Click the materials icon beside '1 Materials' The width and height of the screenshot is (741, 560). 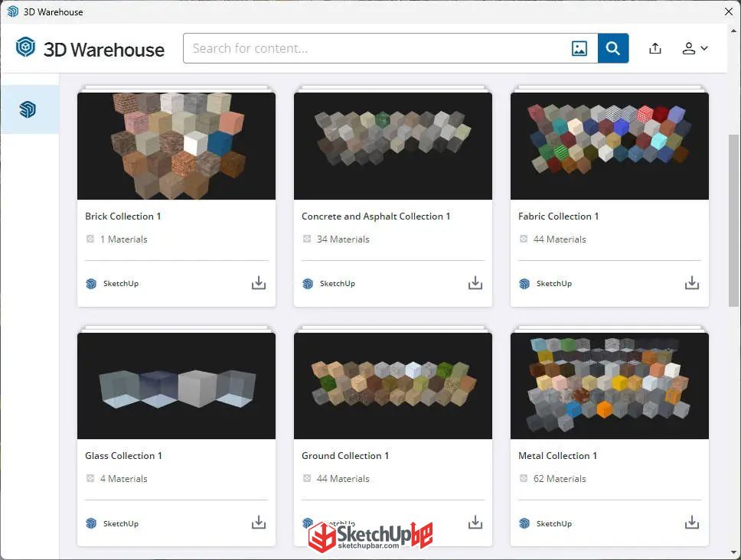point(90,239)
